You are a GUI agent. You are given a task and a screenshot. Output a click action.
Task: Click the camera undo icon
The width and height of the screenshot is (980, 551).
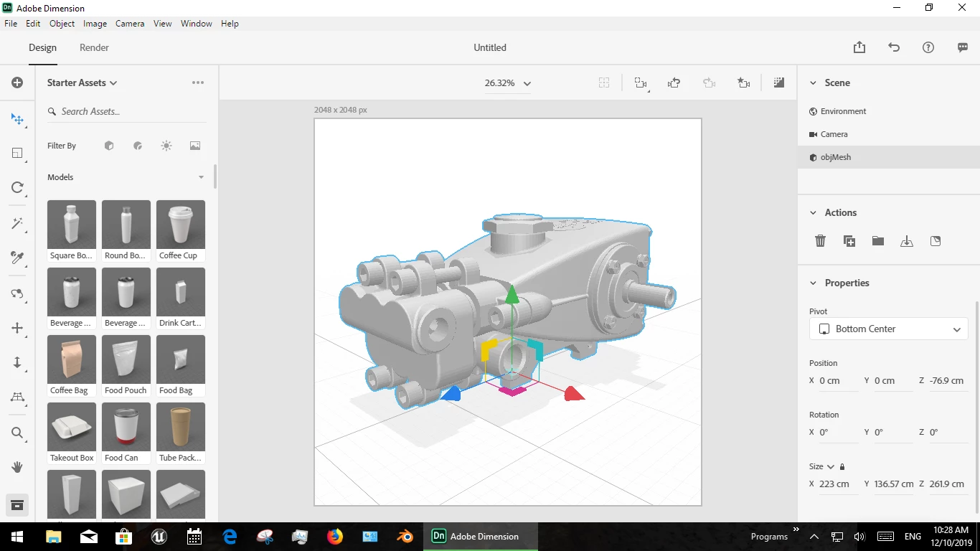(674, 83)
